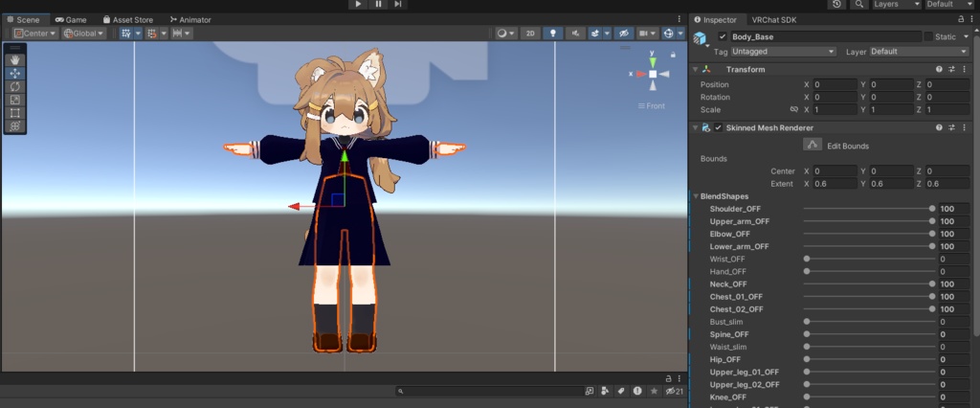This screenshot has height=408, width=980.
Task: Click the grid snapping icon
Action: (152, 34)
